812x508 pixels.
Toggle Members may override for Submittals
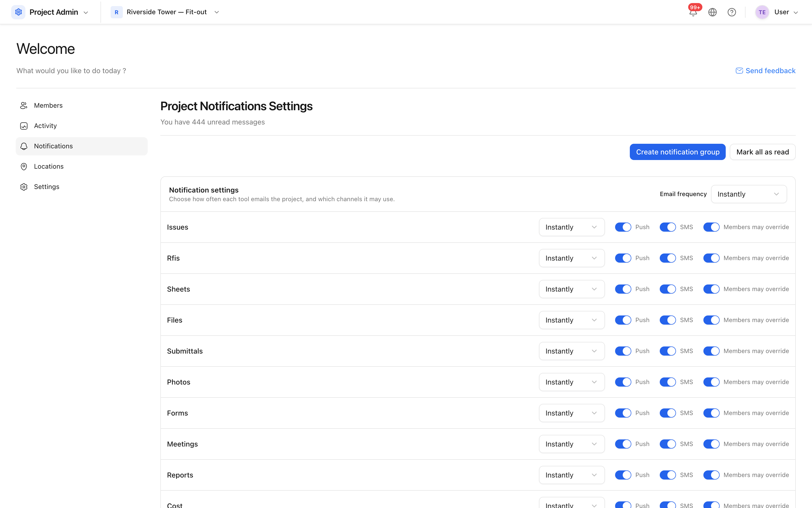711,351
